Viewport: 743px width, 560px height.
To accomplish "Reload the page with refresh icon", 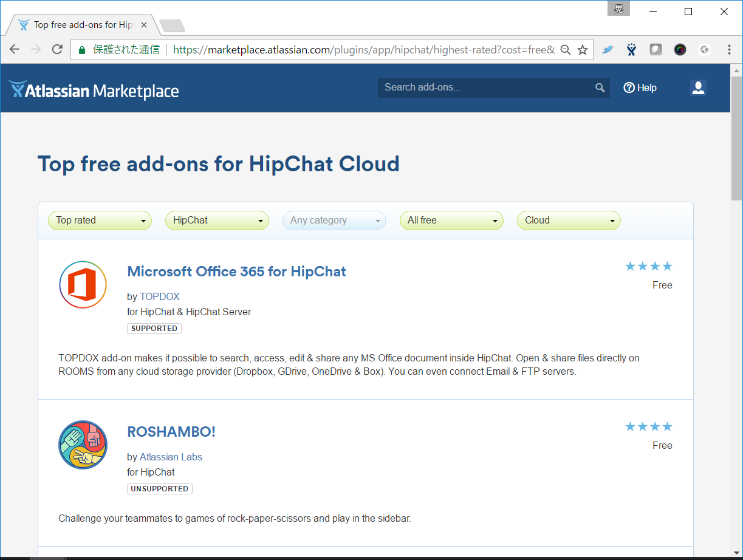I will point(57,50).
